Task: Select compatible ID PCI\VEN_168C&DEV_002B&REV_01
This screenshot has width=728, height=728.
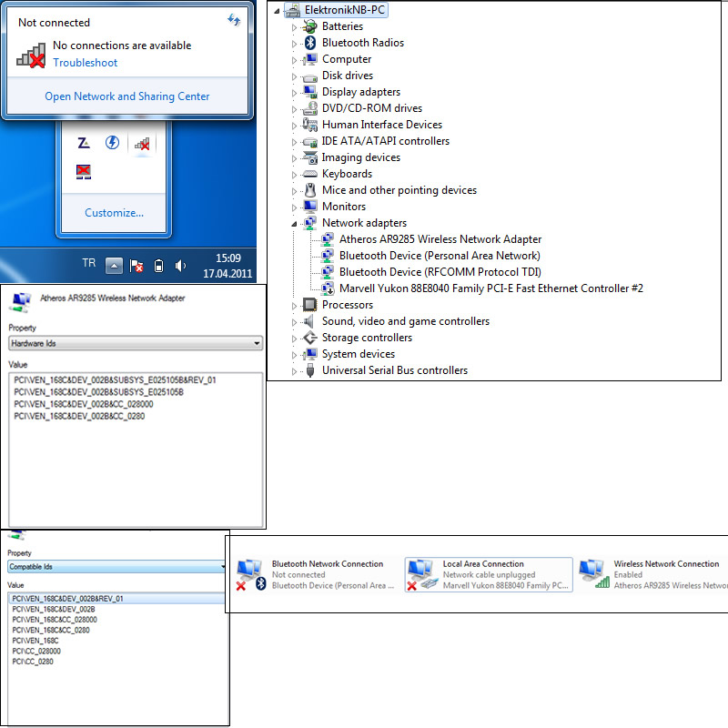Action: (67, 599)
